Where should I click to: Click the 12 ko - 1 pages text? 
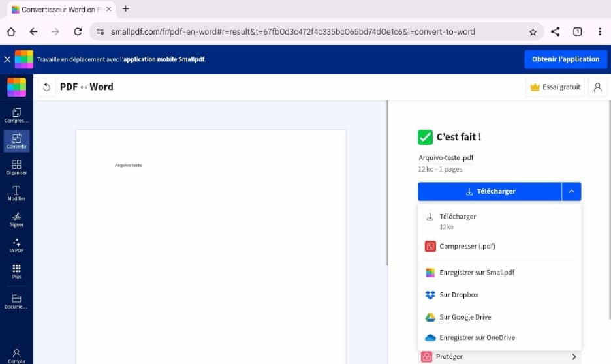440,169
